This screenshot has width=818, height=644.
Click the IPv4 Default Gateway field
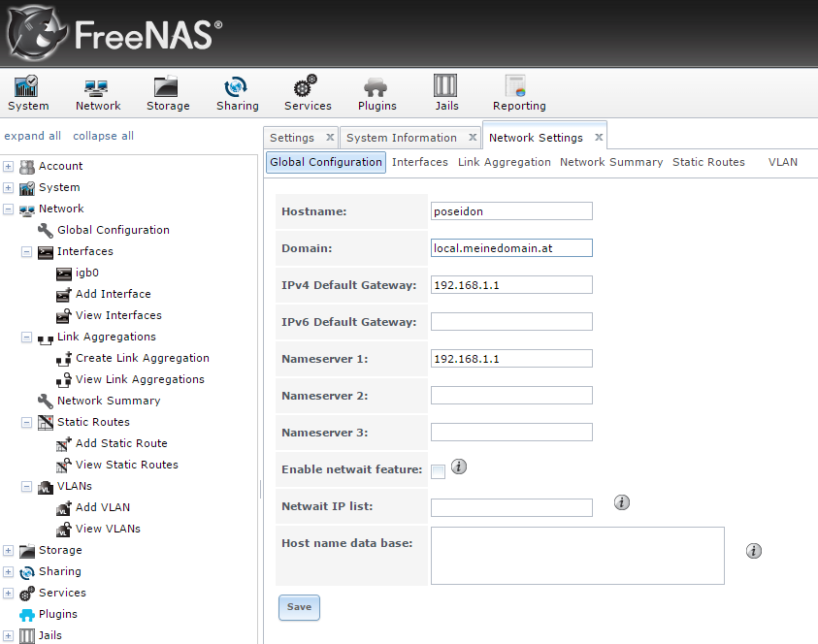pos(511,285)
